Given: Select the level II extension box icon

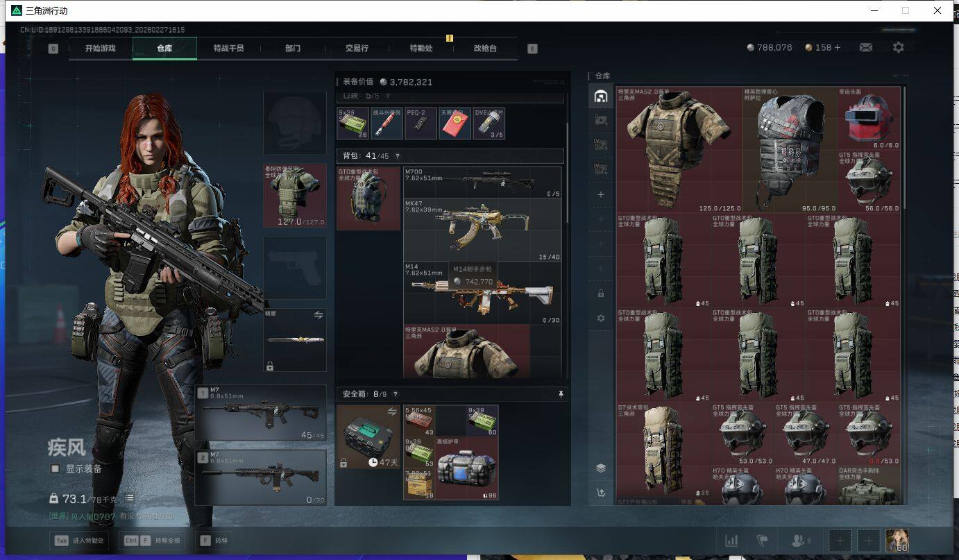Looking at the screenshot, I should point(601,120).
